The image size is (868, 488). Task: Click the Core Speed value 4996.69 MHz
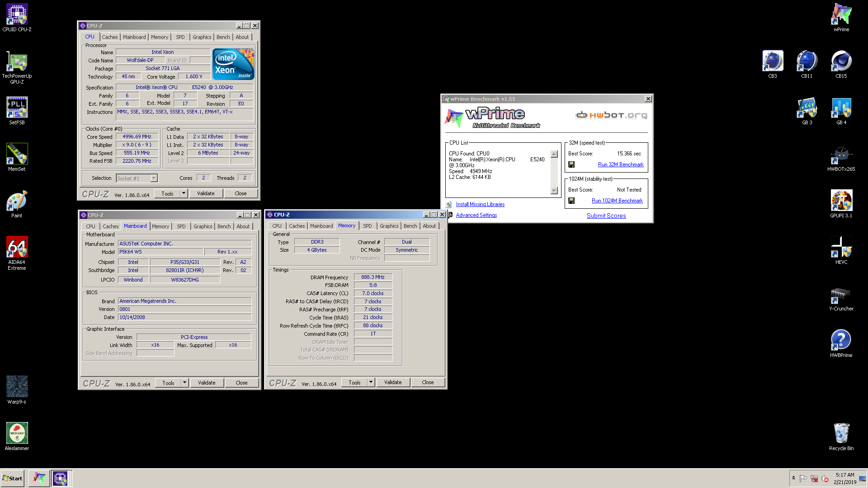pos(137,136)
